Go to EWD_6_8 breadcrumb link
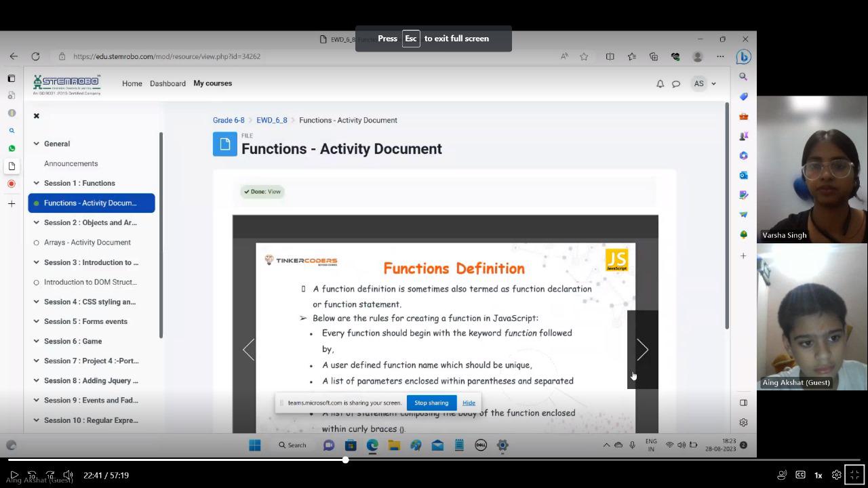The image size is (868, 488). point(272,120)
